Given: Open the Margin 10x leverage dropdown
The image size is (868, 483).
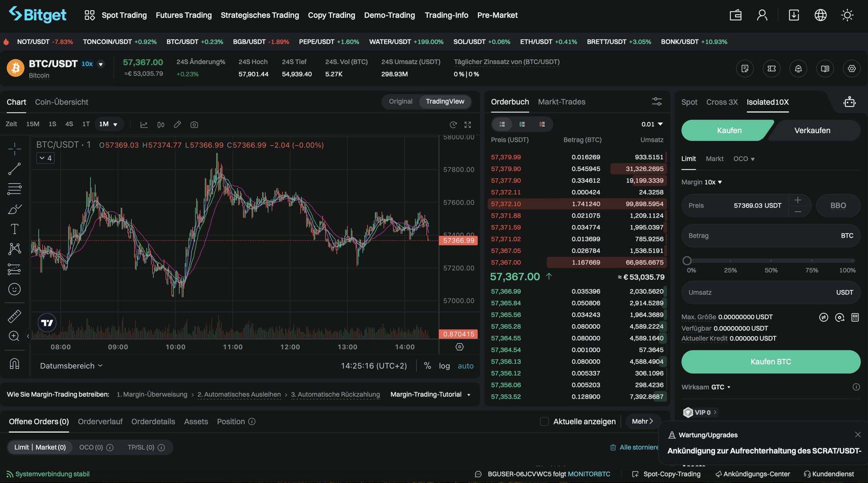Looking at the screenshot, I should [x=713, y=182].
